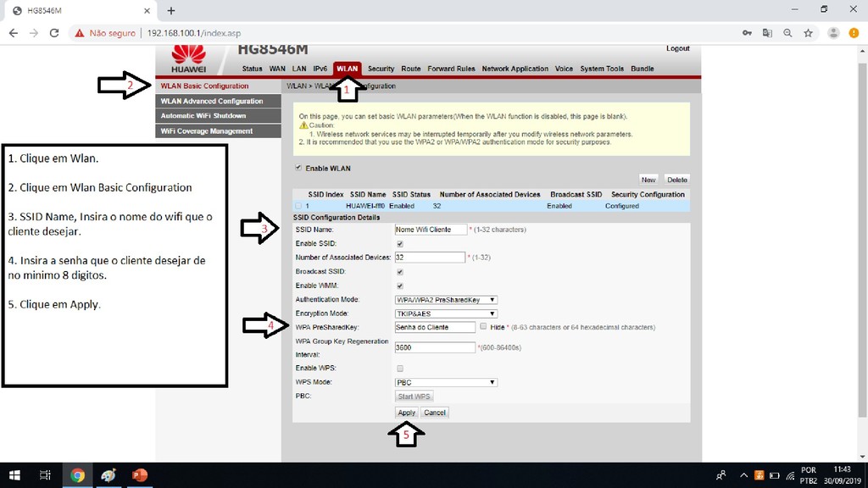Open the PowerPoint taskbar icon

(x=140, y=475)
